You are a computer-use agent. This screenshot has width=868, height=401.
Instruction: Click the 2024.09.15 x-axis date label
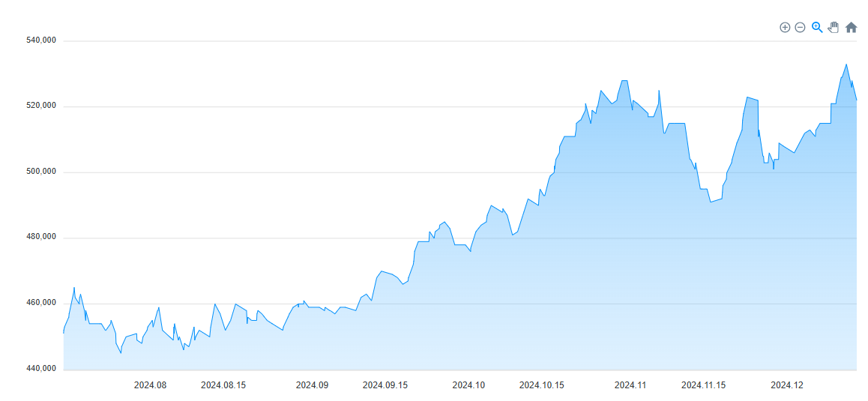click(x=385, y=385)
